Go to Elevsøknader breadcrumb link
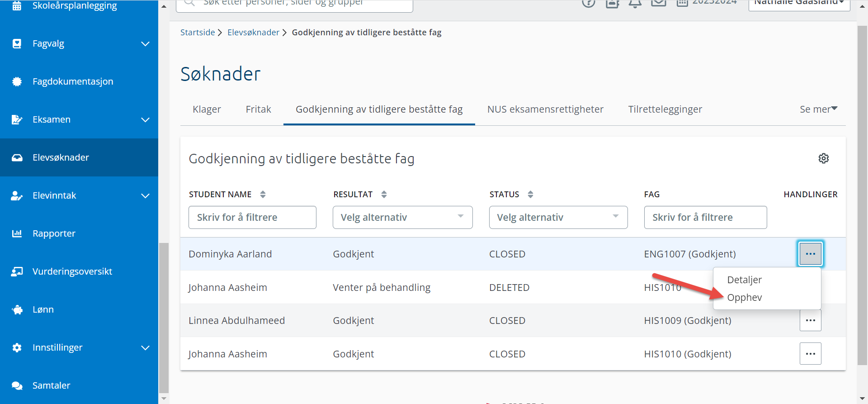The height and width of the screenshot is (404, 868). [253, 32]
